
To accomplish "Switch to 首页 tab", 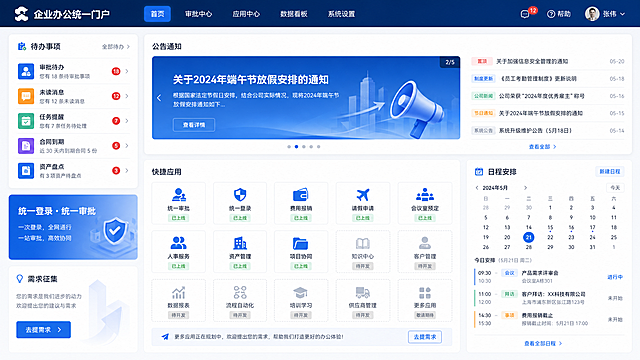I will click(157, 14).
